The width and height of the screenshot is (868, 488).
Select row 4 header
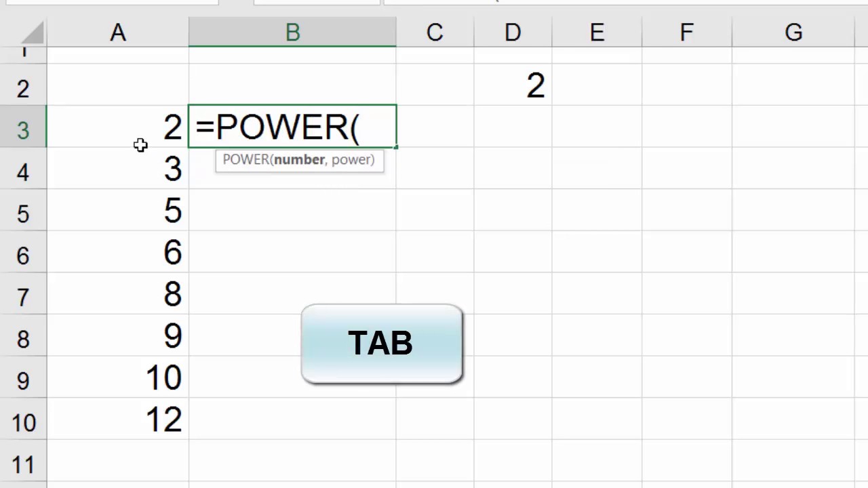[23, 168]
